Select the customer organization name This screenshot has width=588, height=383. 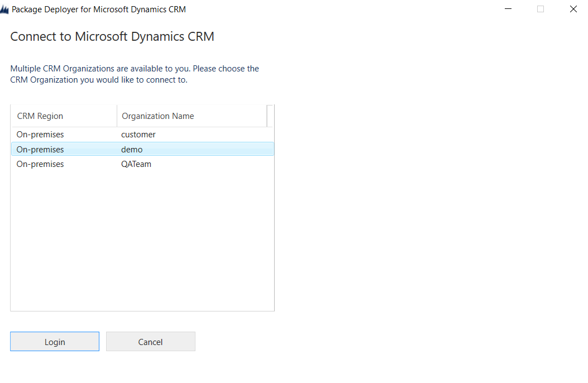(138, 135)
